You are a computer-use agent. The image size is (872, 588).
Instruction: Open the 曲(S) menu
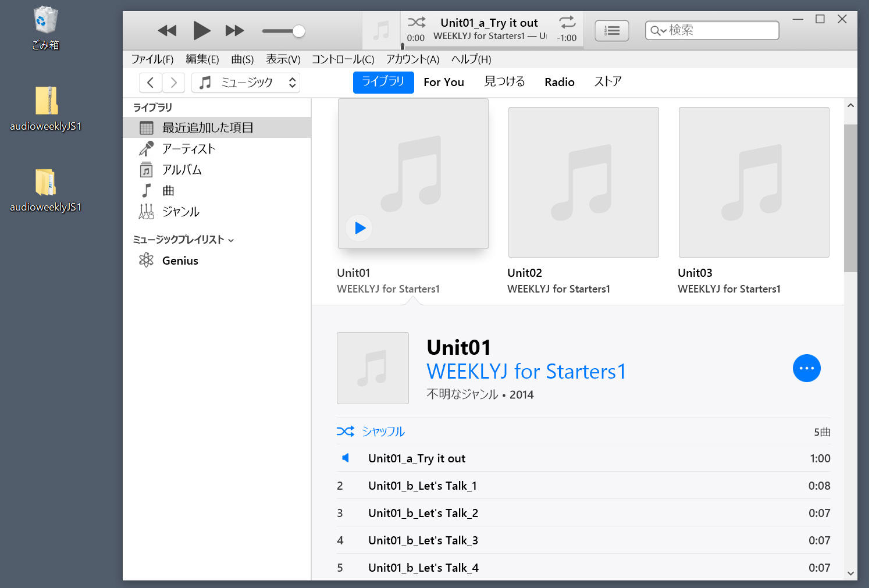pos(242,59)
